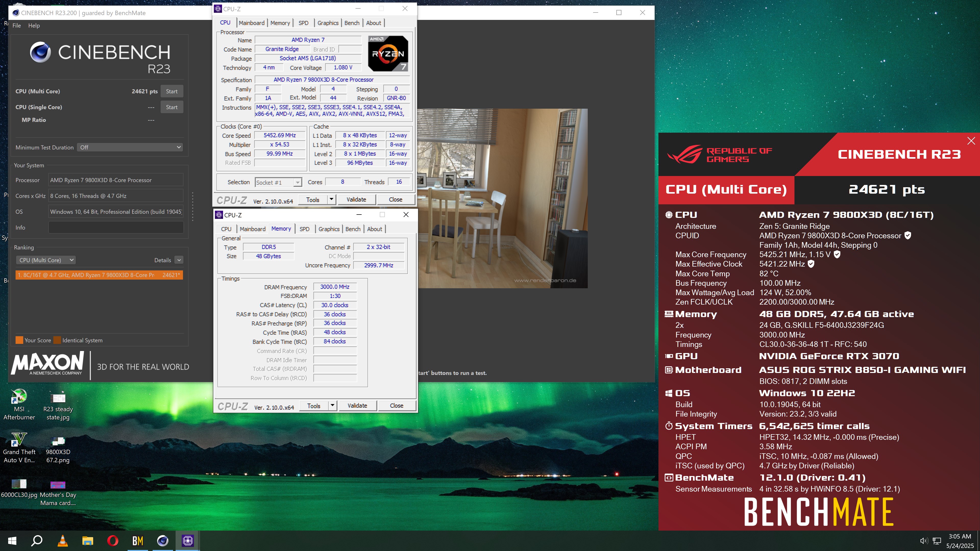980x551 pixels.
Task: Click the volume icon in system tray
Action: (x=924, y=541)
